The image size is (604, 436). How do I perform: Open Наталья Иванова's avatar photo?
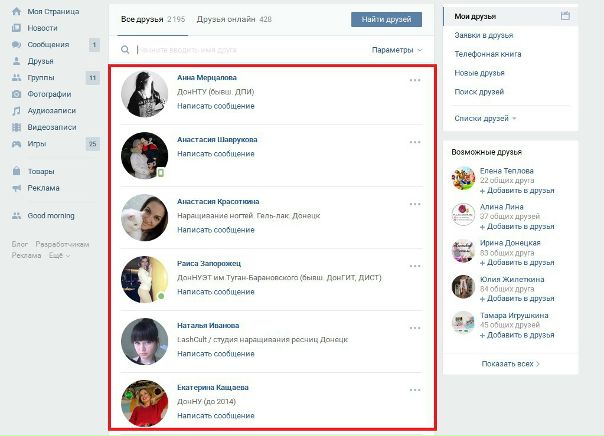[144, 341]
